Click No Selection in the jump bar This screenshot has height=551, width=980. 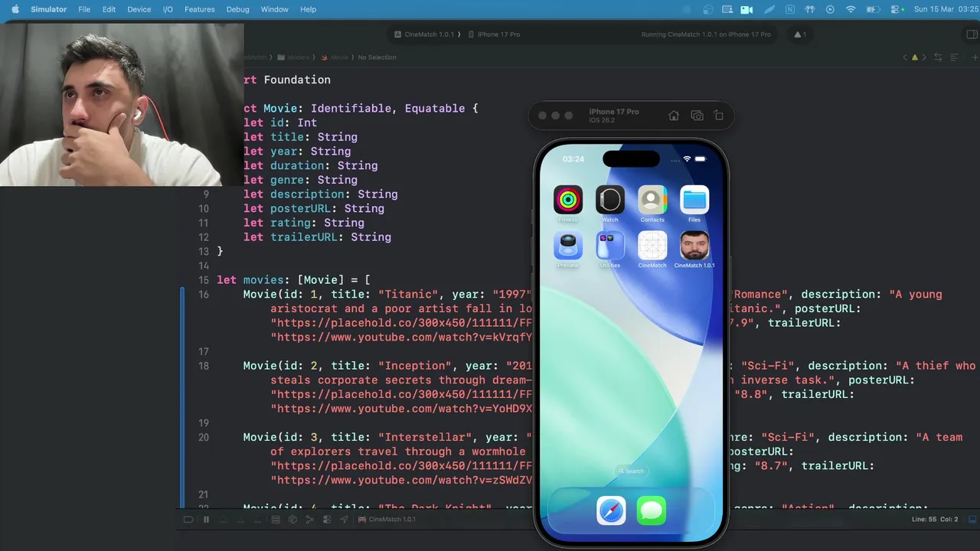pos(377,57)
